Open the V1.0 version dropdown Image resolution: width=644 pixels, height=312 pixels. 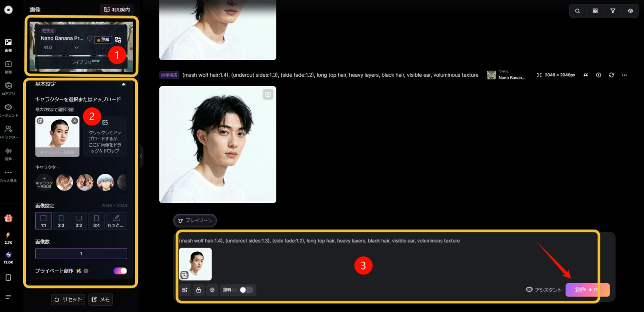tap(61, 48)
